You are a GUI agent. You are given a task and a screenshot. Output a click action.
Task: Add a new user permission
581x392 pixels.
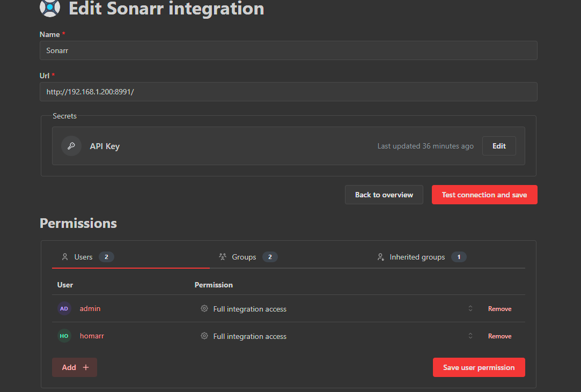[75, 367]
